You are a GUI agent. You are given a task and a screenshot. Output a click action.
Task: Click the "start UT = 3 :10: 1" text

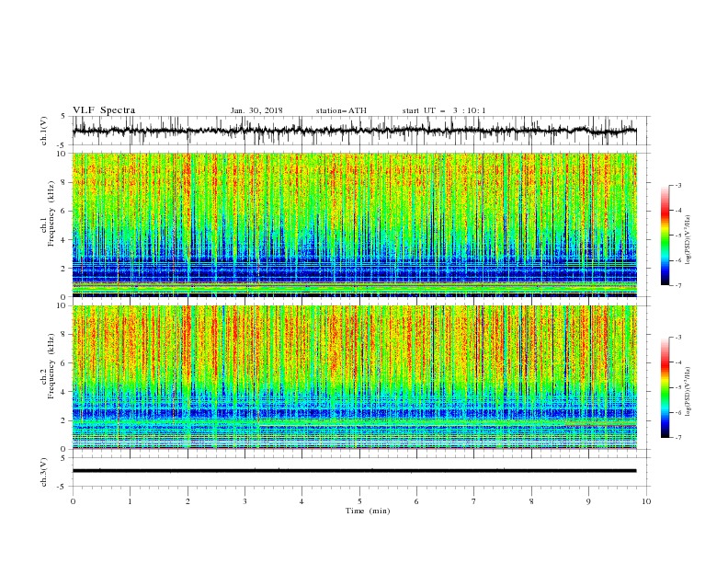(x=444, y=110)
